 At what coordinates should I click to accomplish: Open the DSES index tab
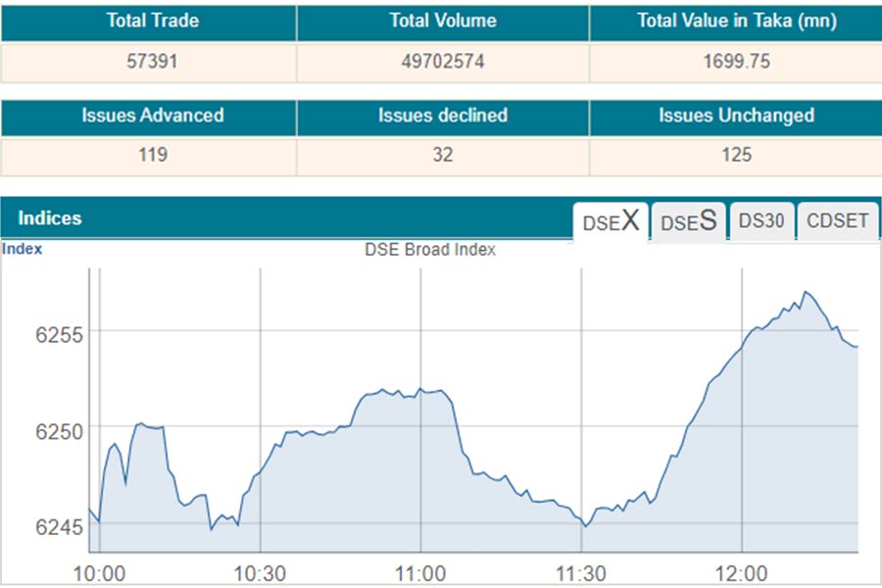(x=688, y=221)
